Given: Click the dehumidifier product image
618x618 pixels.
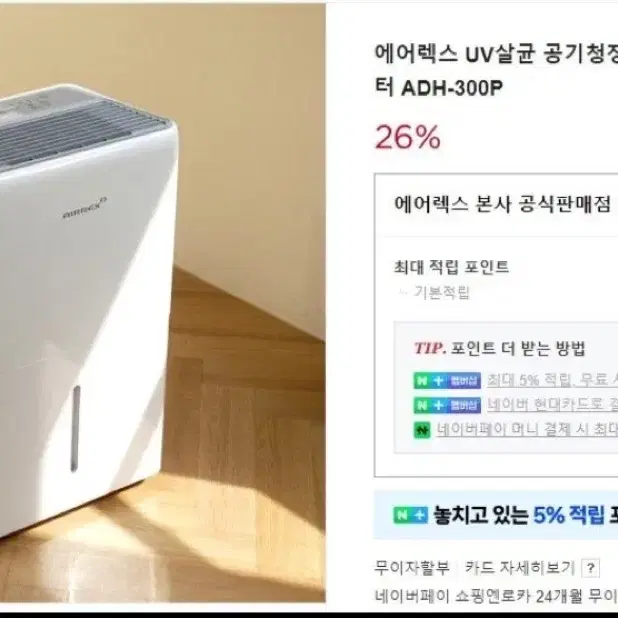Looking at the screenshot, I should point(163,302).
